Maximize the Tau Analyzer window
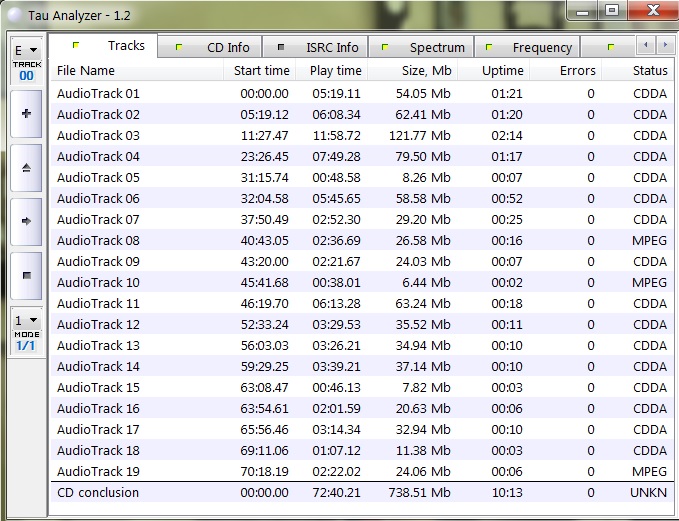This screenshot has height=521, width=679. [611, 11]
